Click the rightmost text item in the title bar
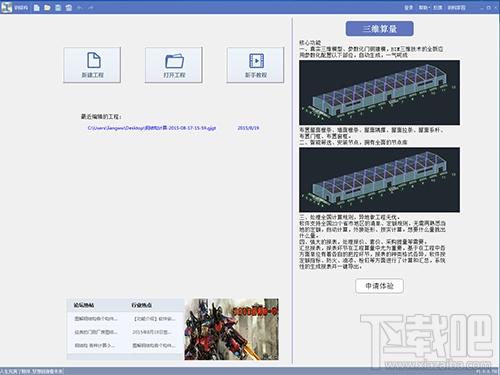This screenshot has width=500, height=375. click(x=456, y=7)
